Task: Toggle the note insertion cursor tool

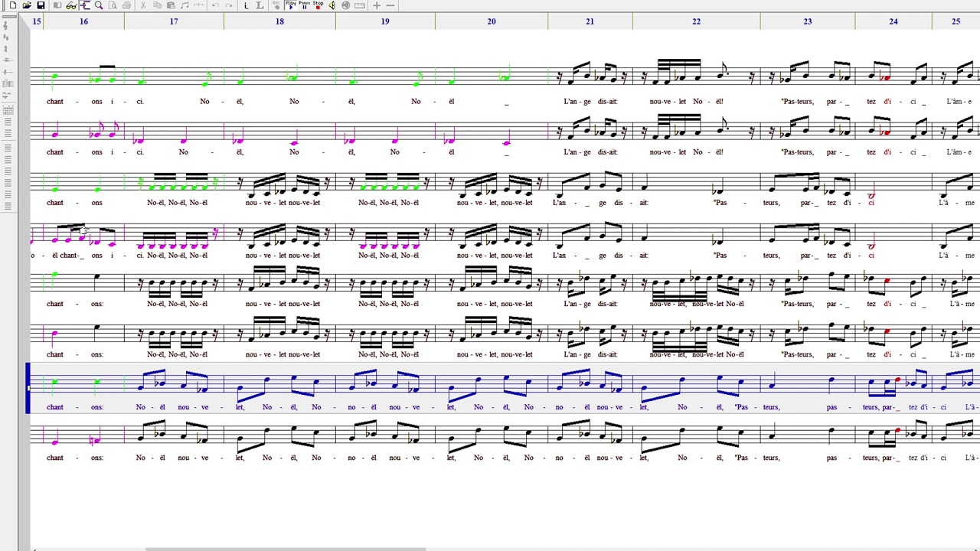Action: click(85, 5)
